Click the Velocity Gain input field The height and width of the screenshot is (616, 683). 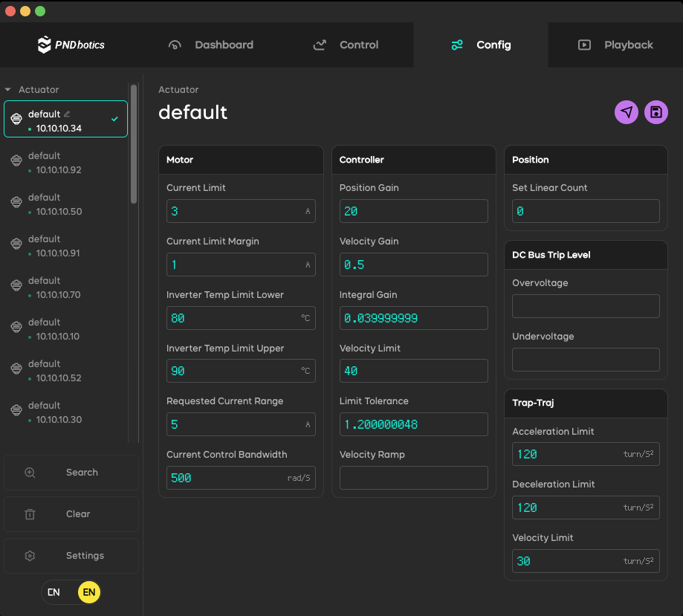pos(414,265)
